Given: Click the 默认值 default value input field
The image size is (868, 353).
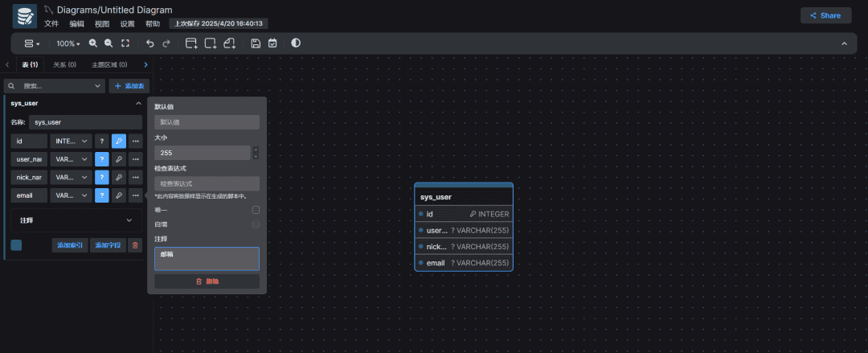Looking at the screenshot, I should click(x=207, y=122).
